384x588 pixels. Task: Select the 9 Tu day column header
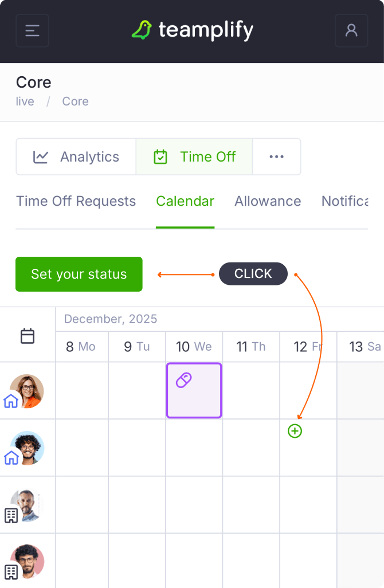137,347
